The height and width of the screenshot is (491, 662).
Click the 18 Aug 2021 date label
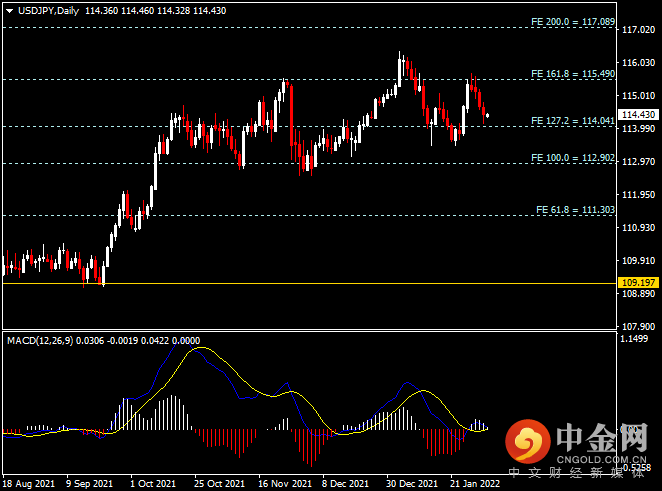coord(29,484)
